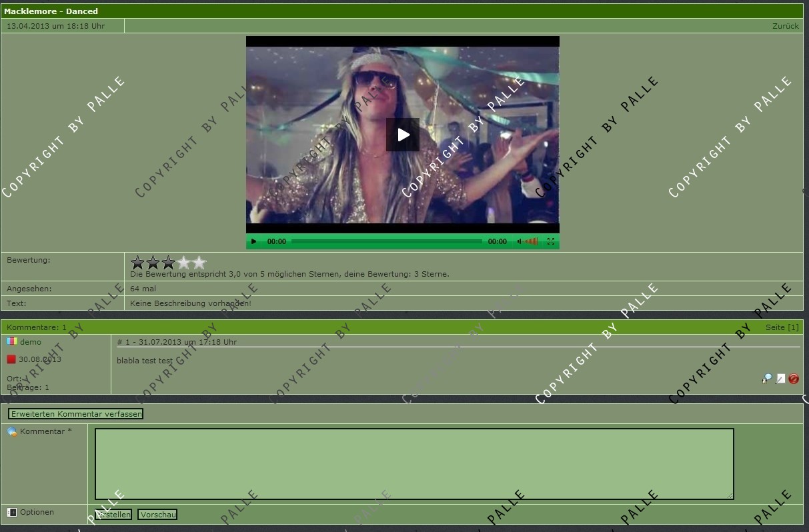Click the small play icon in the control bar

(x=253, y=241)
